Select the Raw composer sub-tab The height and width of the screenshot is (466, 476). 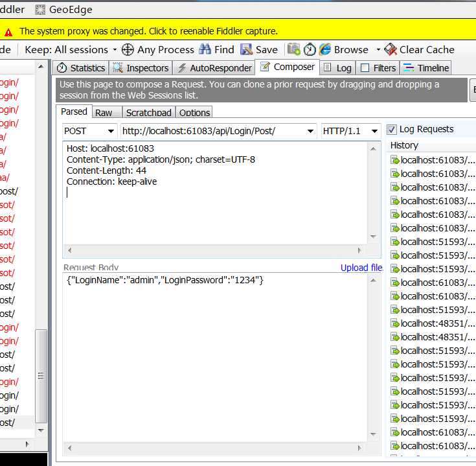tap(107, 112)
